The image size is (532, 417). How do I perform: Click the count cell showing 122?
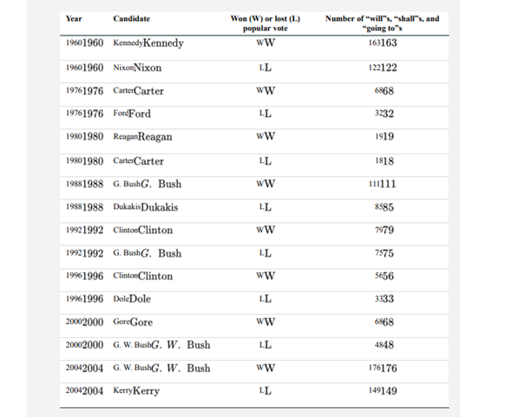[383, 67]
